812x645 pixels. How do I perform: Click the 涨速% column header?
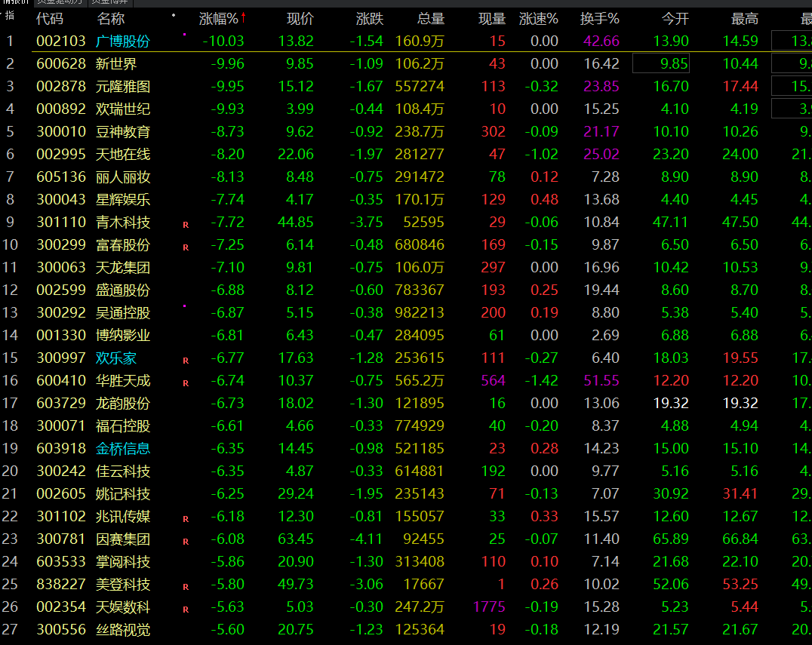pos(539,19)
